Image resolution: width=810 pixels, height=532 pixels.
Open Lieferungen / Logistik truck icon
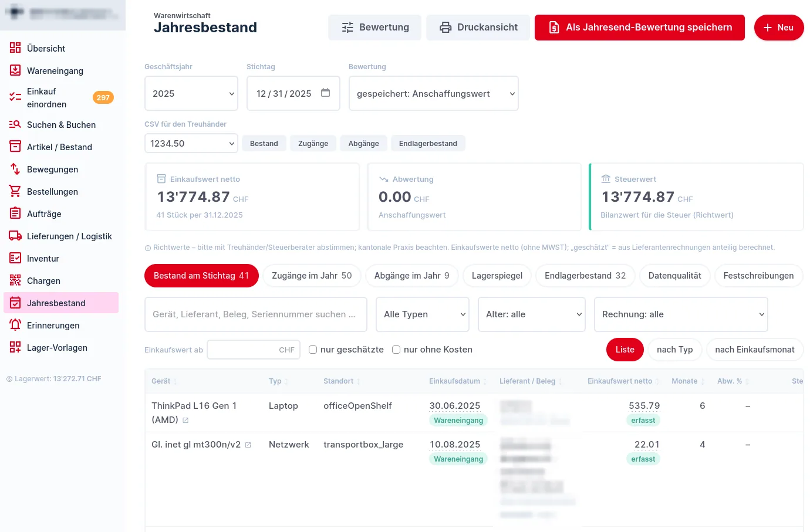[15, 236]
